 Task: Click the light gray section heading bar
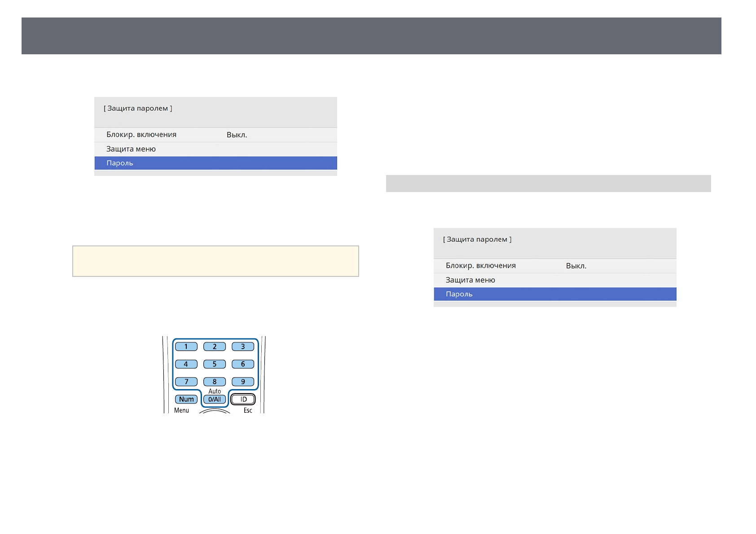pyautogui.click(x=548, y=184)
